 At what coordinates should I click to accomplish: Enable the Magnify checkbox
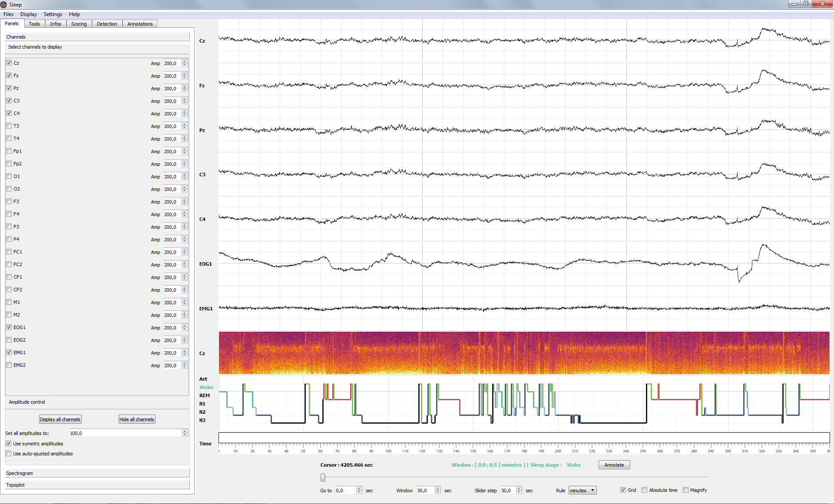point(686,490)
